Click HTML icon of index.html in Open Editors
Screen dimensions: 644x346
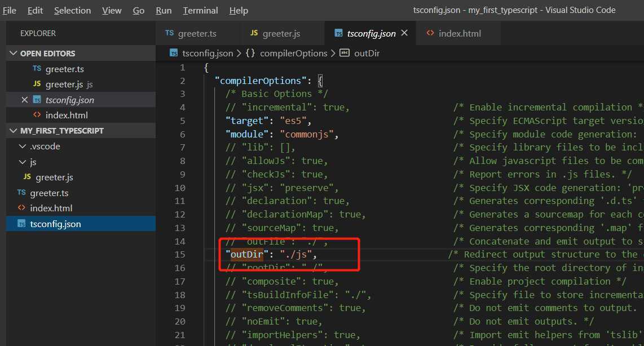point(37,115)
